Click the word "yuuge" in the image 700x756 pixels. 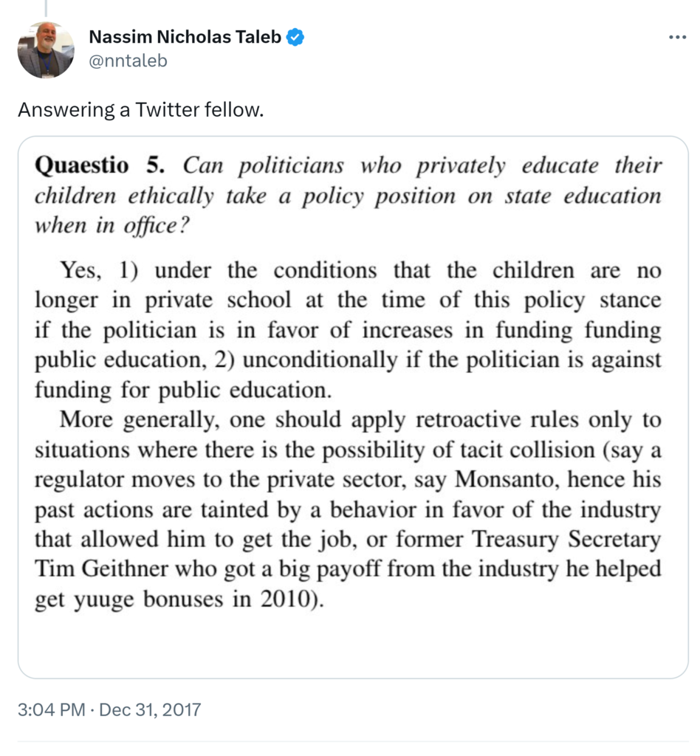coord(102,599)
